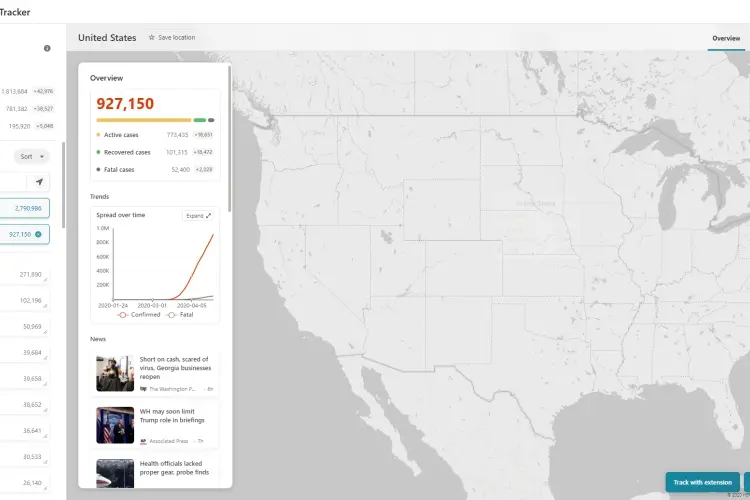Screen dimensions: 750x500
Task: Click the 195,920 value in the sidebar
Action: click(x=20, y=126)
